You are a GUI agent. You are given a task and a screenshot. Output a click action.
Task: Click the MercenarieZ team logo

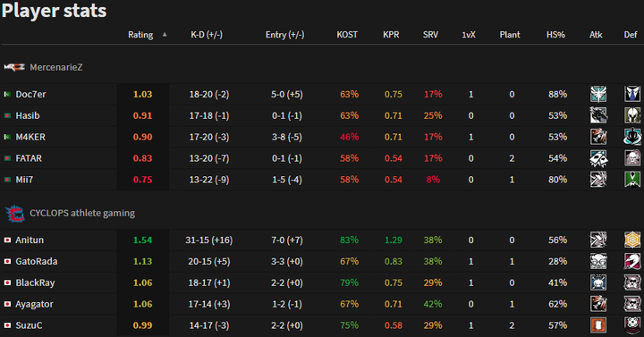tap(14, 67)
